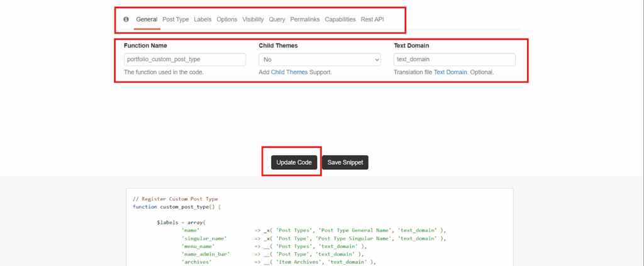Expand the Child Themes dropdown
644x266 pixels.
click(319, 60)
